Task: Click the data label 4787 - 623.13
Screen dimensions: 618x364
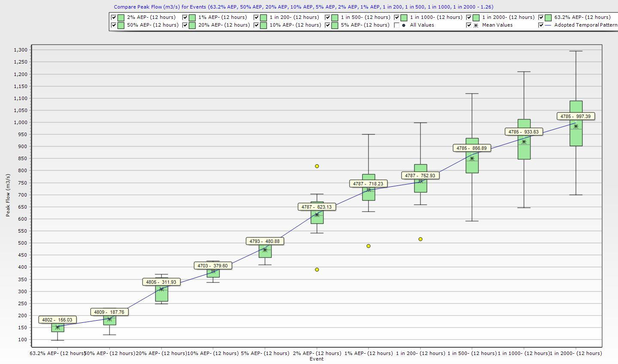Action: point(317,207)
